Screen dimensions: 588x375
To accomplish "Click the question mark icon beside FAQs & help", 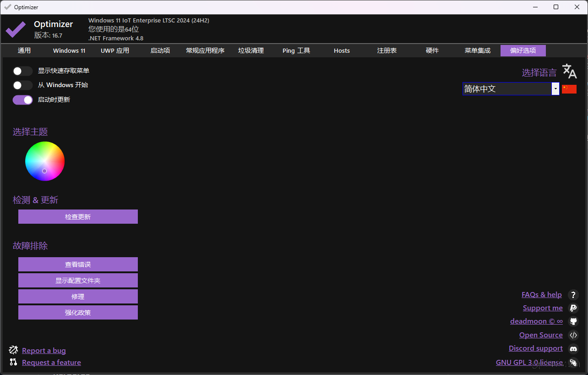I will [573, 295].
